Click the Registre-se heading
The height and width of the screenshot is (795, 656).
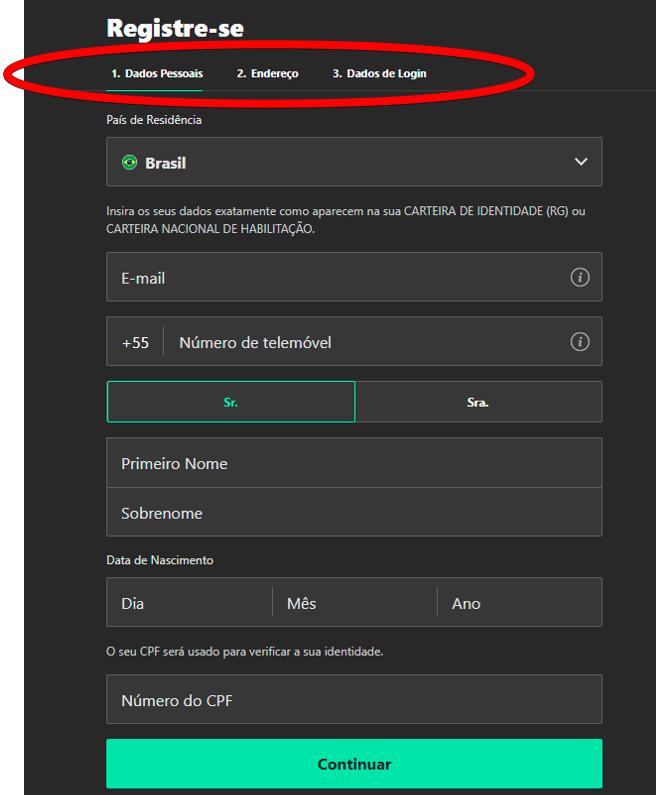pos(175,28)
